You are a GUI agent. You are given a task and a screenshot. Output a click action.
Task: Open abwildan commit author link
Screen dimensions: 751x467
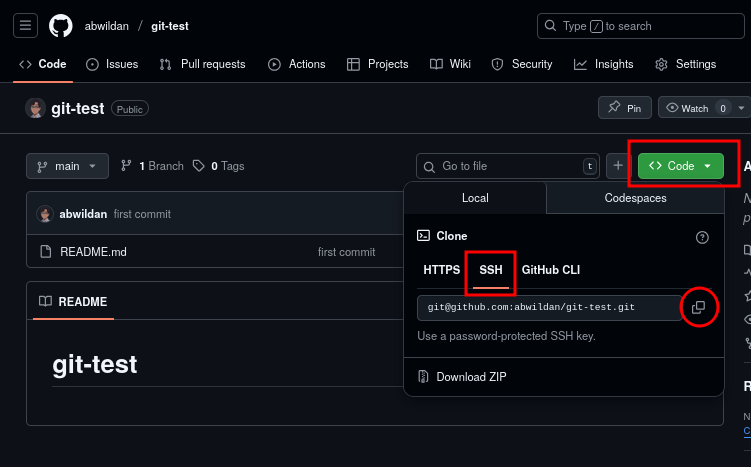83,214
